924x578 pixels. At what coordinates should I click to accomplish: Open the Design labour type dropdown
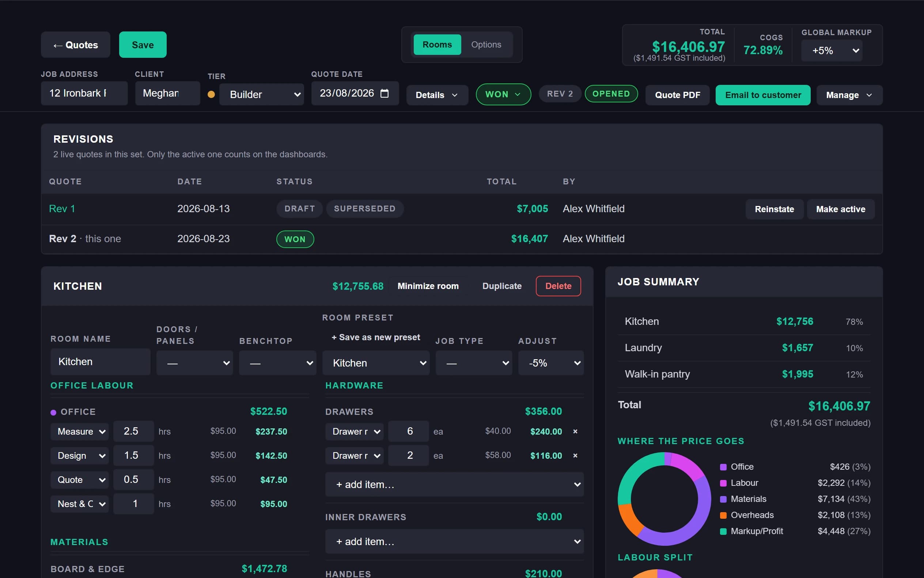[x=79, y=456]
